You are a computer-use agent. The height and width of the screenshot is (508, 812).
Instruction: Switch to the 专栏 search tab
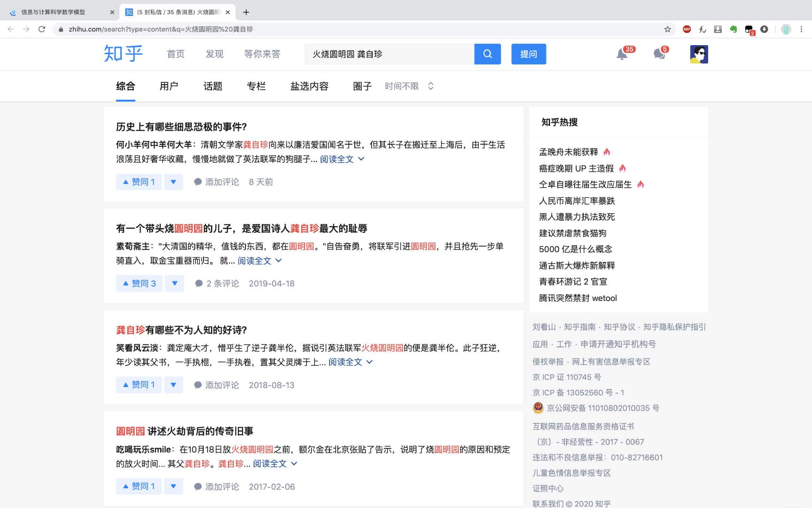(256, 86)
